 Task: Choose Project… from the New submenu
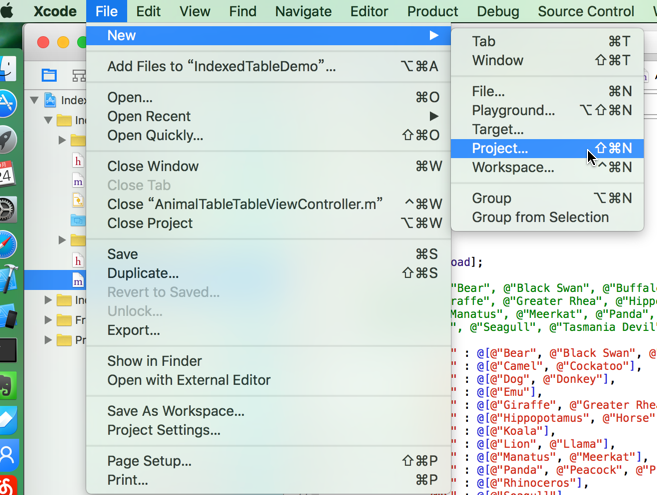tap(500, 148)
